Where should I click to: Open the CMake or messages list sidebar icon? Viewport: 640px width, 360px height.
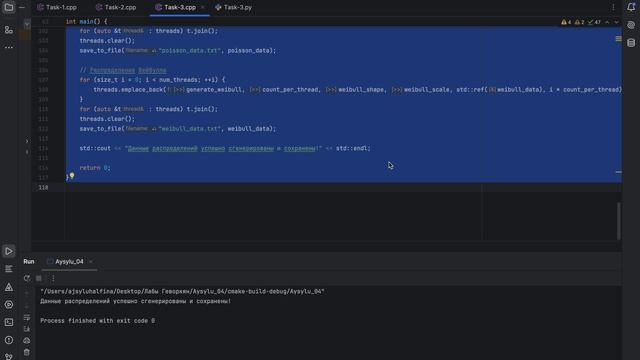click(x=9, y=269)
